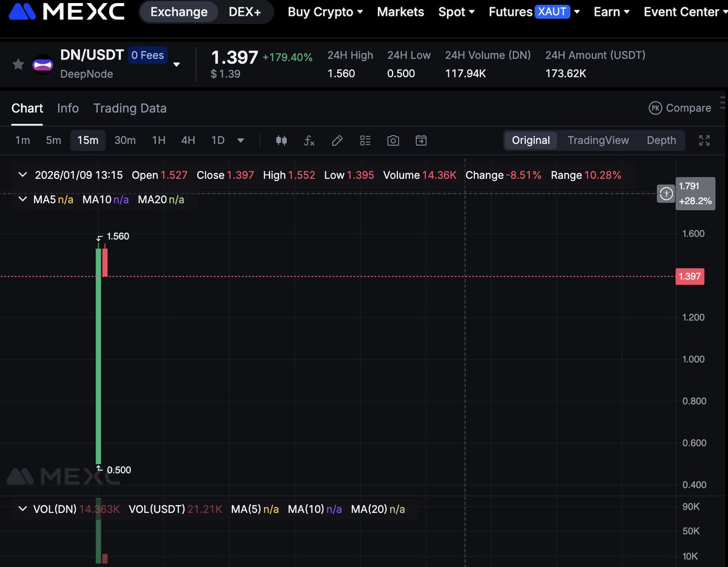Open the go-to-date calendar icon
Image resolution: width=728 pixels, height=567 pixels.
(421, 140)
